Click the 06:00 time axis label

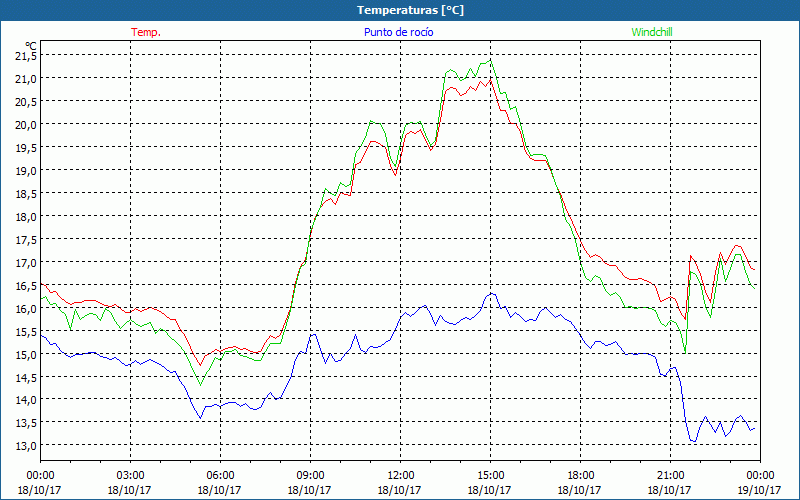[x=220, y=475]
